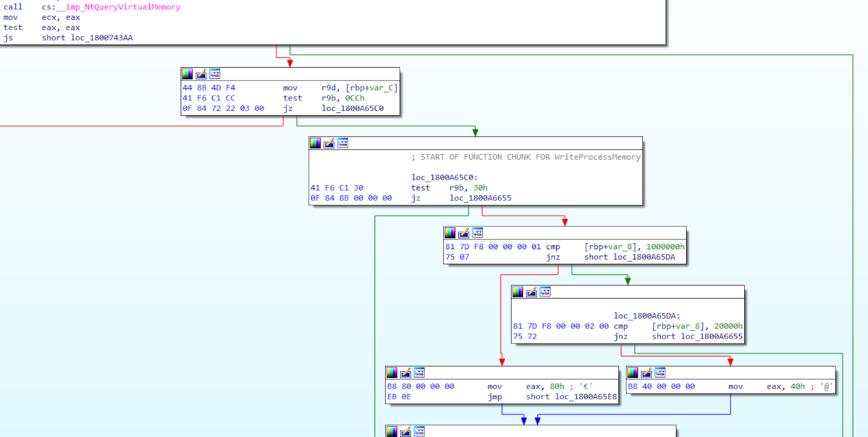Click the opcode bytes 'EB 0E'

(399, 397)
